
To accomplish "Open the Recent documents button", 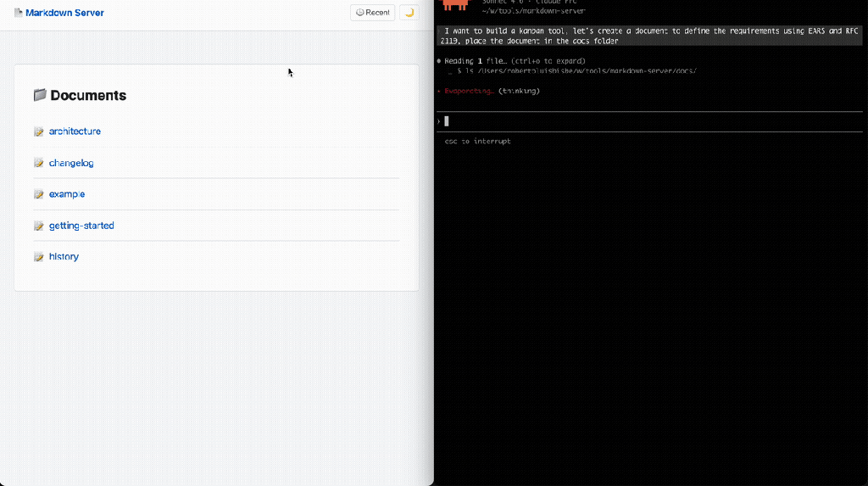I will tap(372, 13).
